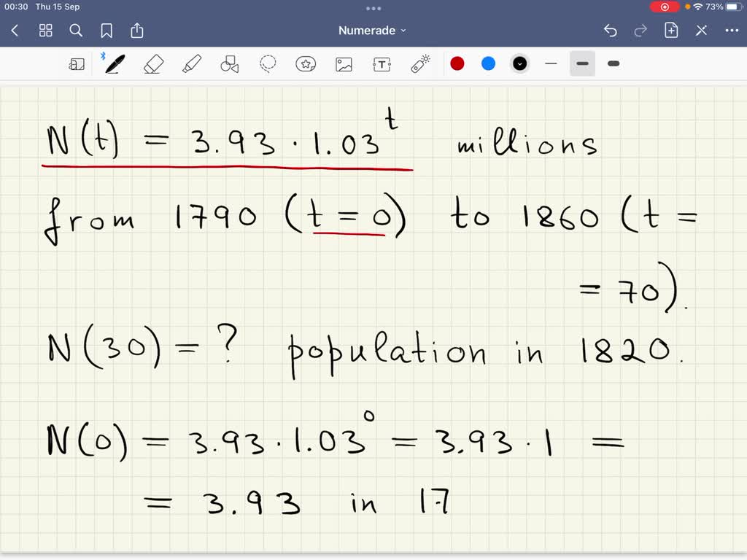Insert an image with the Image tool

[x=344, y=64]
